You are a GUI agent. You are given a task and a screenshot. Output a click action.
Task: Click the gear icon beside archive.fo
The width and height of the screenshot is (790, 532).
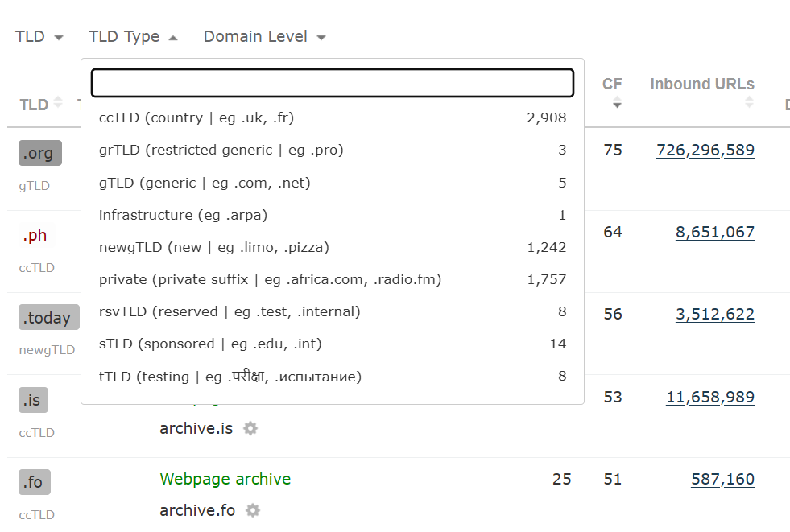[253, 510]
